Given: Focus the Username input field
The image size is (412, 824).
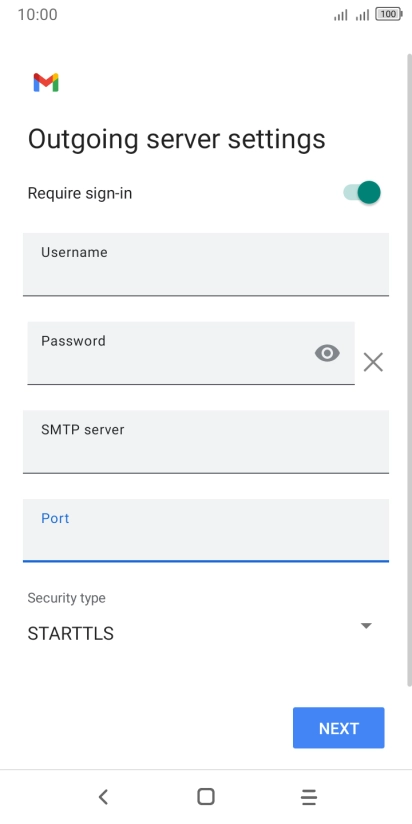Looking at the screenshot, I should [x=206, y=264].
